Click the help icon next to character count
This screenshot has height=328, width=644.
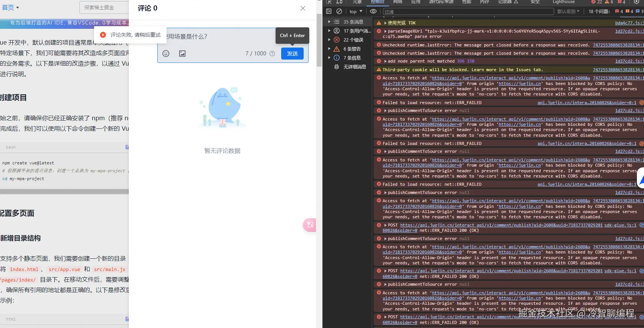tap(272, 54)
